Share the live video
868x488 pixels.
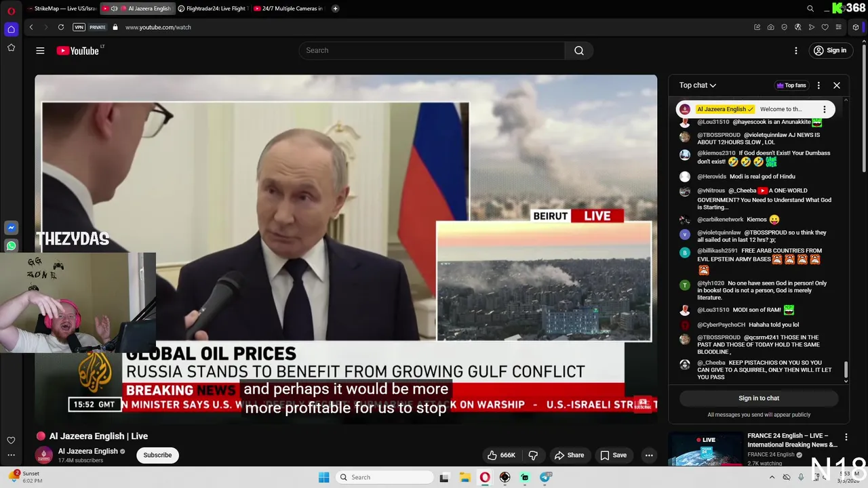click(x=568, y=455)
